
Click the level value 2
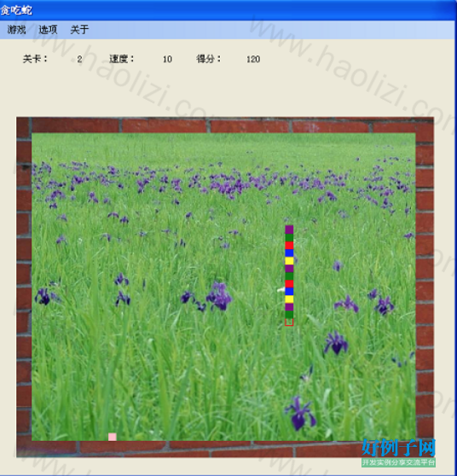point(79,59)
